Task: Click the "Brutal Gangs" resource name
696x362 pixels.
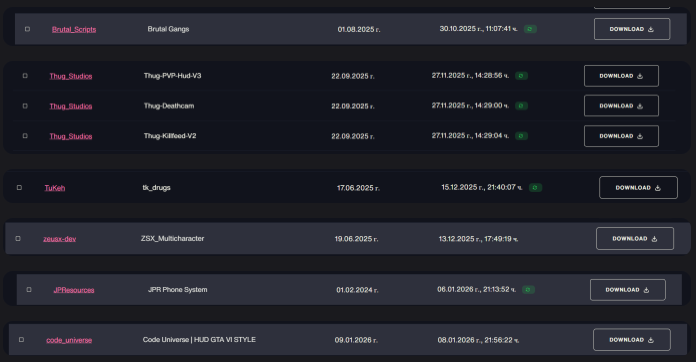Action: [168, 29]
